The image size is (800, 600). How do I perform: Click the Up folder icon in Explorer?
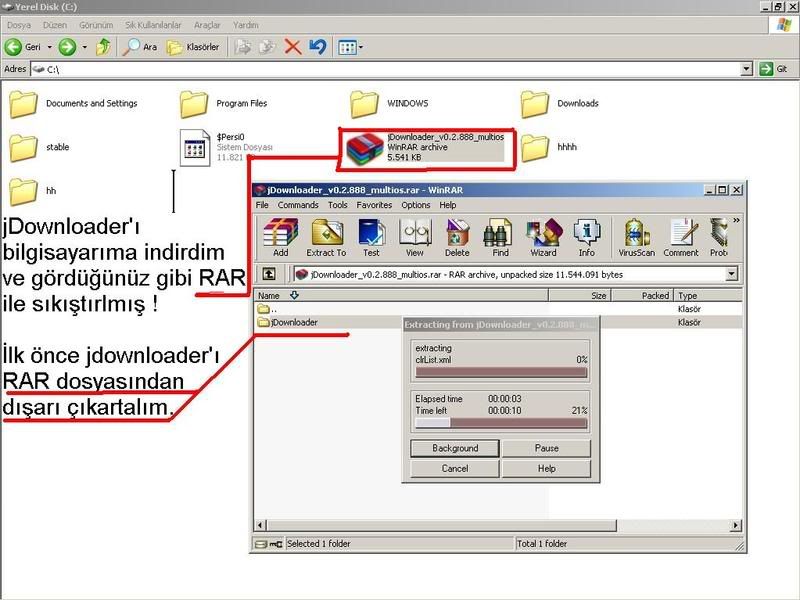104,47
